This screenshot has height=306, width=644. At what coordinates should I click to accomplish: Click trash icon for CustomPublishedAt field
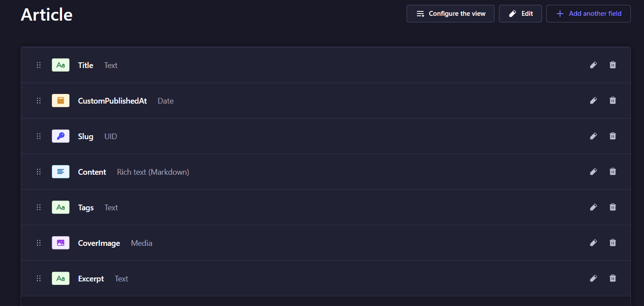click(613, 101)
